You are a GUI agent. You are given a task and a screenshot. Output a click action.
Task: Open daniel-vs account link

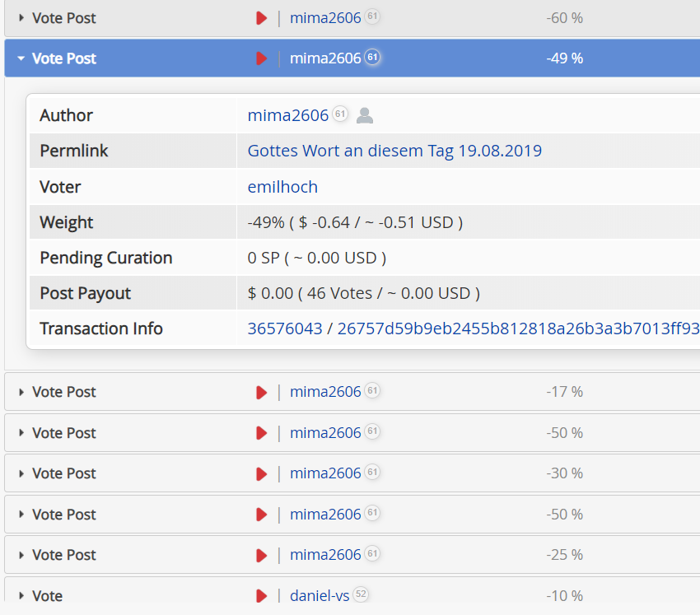pos(320,596)
